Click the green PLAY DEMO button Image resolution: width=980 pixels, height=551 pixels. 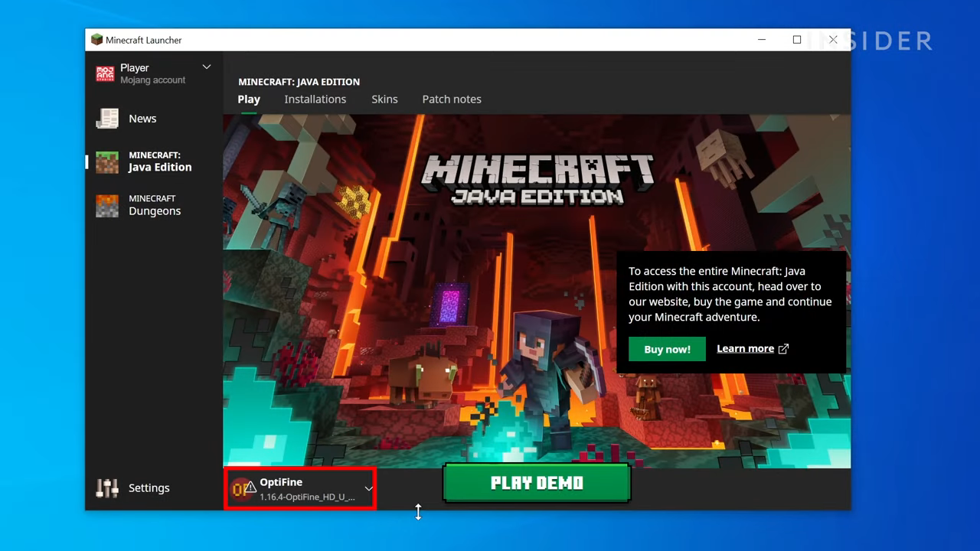pos(537,483)
